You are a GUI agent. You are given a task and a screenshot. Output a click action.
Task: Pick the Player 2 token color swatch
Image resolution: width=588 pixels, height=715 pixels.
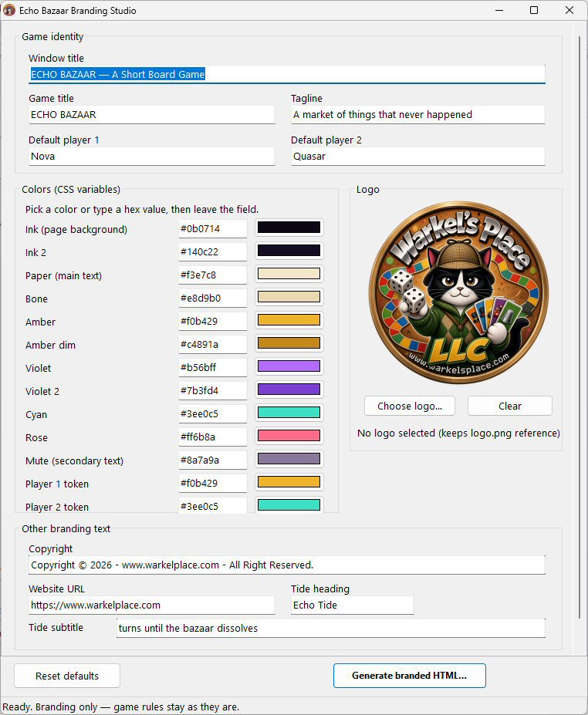point(289,504)
